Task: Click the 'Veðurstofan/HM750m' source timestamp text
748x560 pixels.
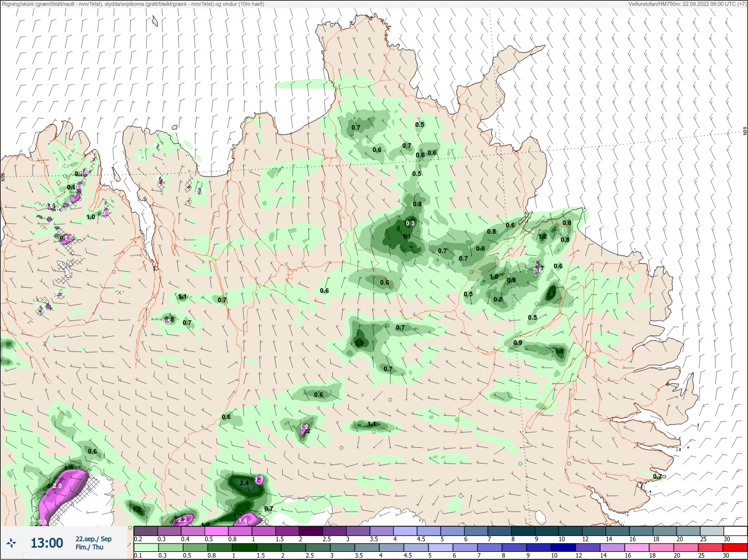Action: 687,4
